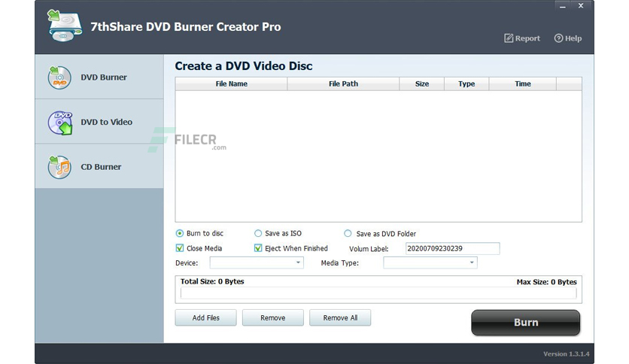Viewport: 629px width, 364px height.
Task: Minimize the application window
Action: tap(562, 7)
